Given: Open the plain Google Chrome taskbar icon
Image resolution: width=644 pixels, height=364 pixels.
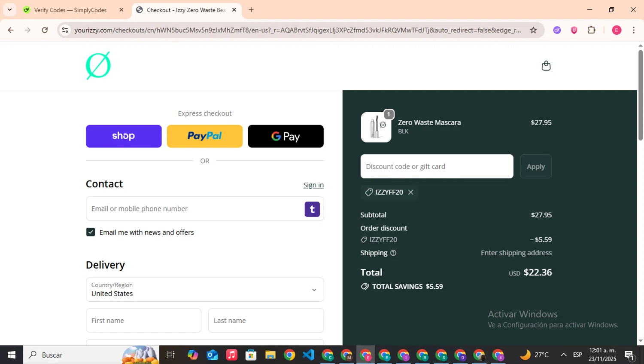Looking at the screenshot, I should pyautogui.click(x=289, y=355).
